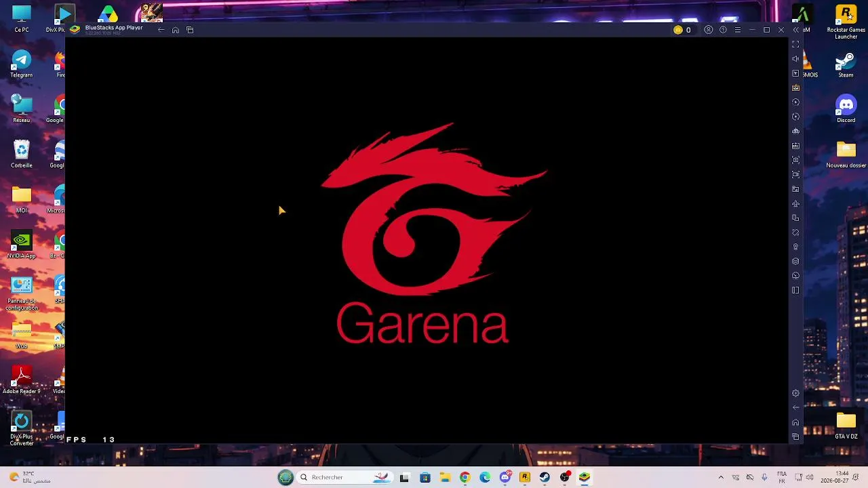This screenshot has width=868, height=488.
Task: Collapse the BlueStacks side toolbar
Action: click(x=796, y=30)
